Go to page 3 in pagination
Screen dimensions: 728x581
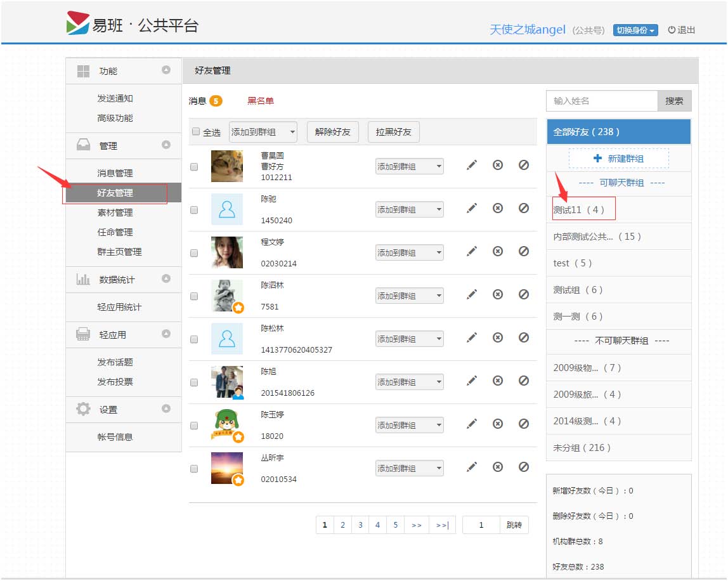click(x=360, y=525)
